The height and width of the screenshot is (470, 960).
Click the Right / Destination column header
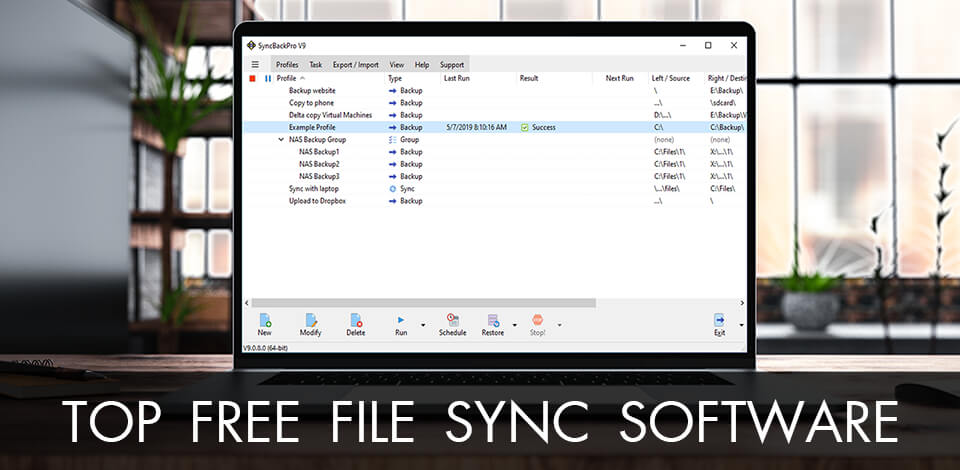[725, 78]
